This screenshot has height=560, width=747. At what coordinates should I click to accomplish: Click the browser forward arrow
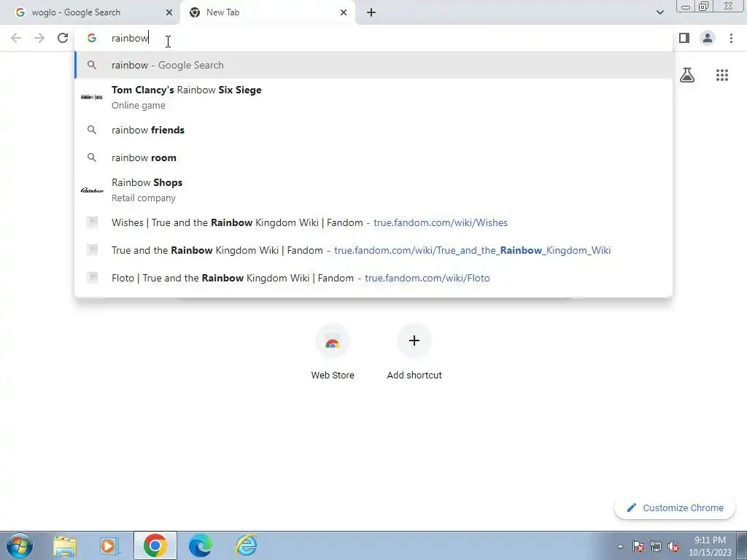pyautogui.click(x=39, y=38)
